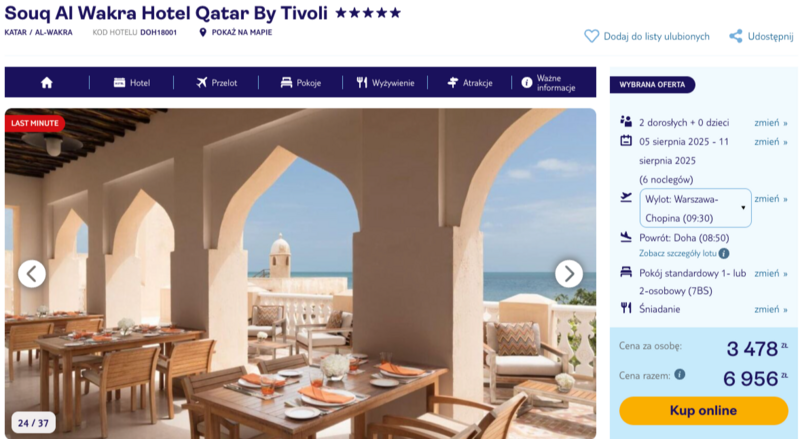Click the LAST MINUTE badge on photo

tap(35, 123)
